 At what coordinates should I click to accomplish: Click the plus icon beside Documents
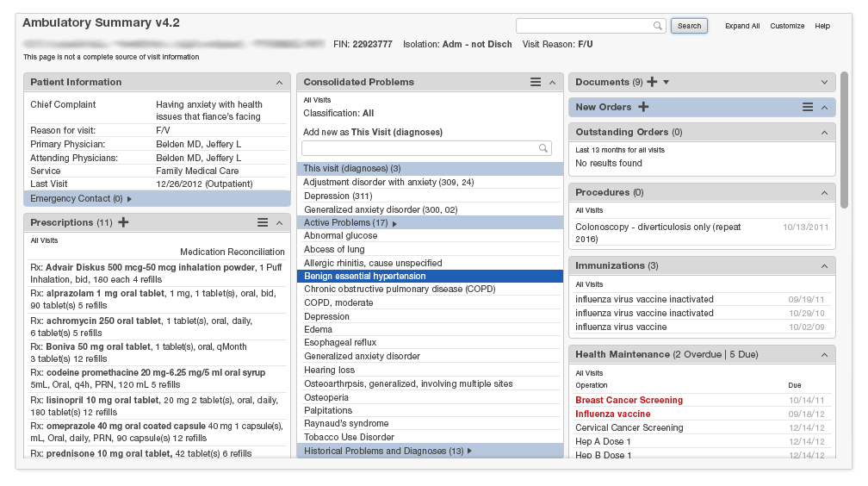pos(652,82)
